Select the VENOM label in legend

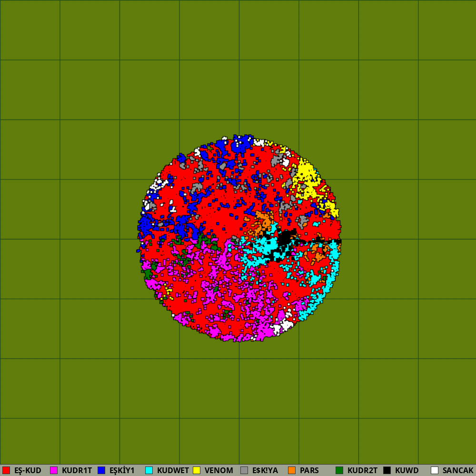[218, 470]
